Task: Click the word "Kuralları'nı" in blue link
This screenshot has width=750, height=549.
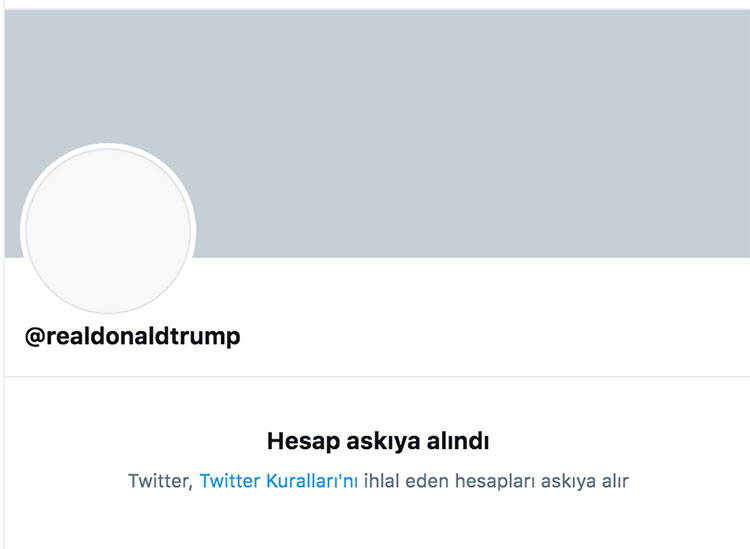Action: click(311, 481)
